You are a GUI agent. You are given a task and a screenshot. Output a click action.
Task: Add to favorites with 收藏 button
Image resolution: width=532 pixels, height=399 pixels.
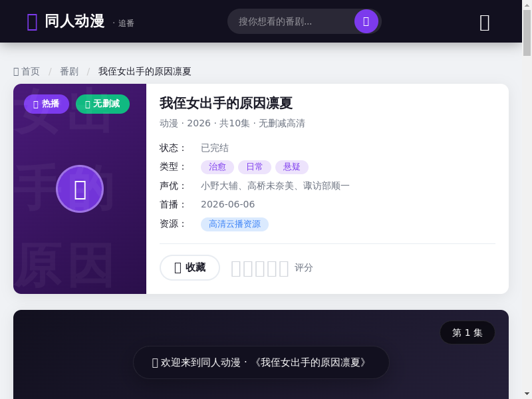190,268
